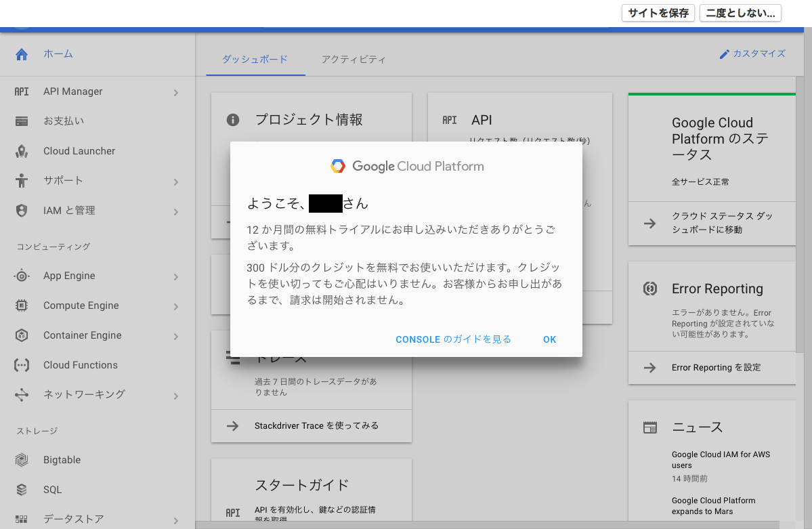Select the ダッシュボード tab
812x529 pixels.
[x=255, y=60]
